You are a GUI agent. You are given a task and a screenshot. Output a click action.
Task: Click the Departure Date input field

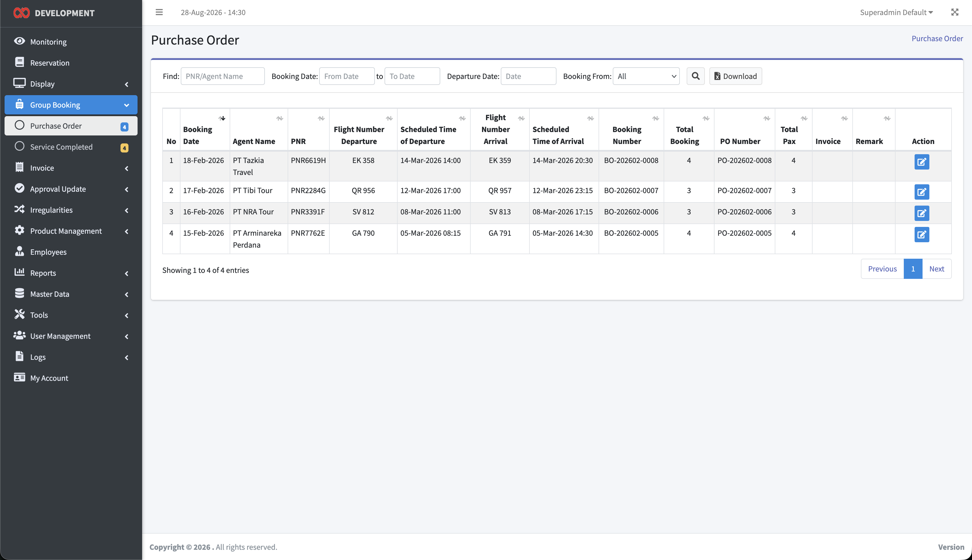pos(528,76)
